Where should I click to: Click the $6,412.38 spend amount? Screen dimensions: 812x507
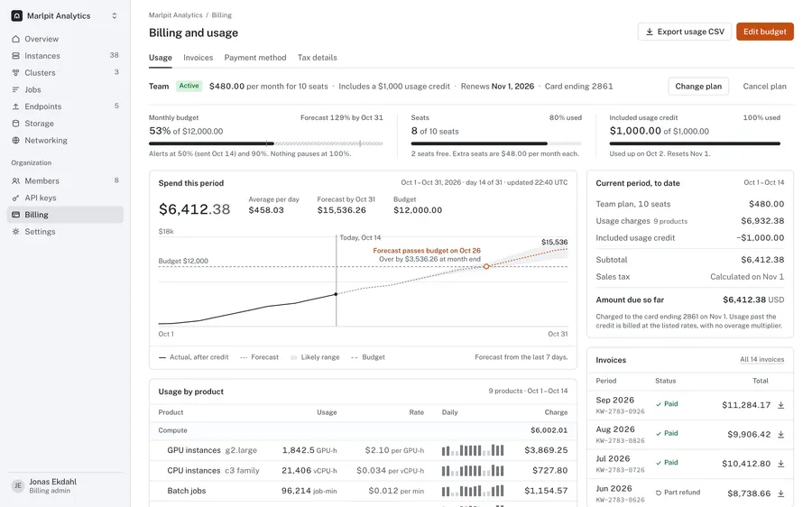click(194, 209)
